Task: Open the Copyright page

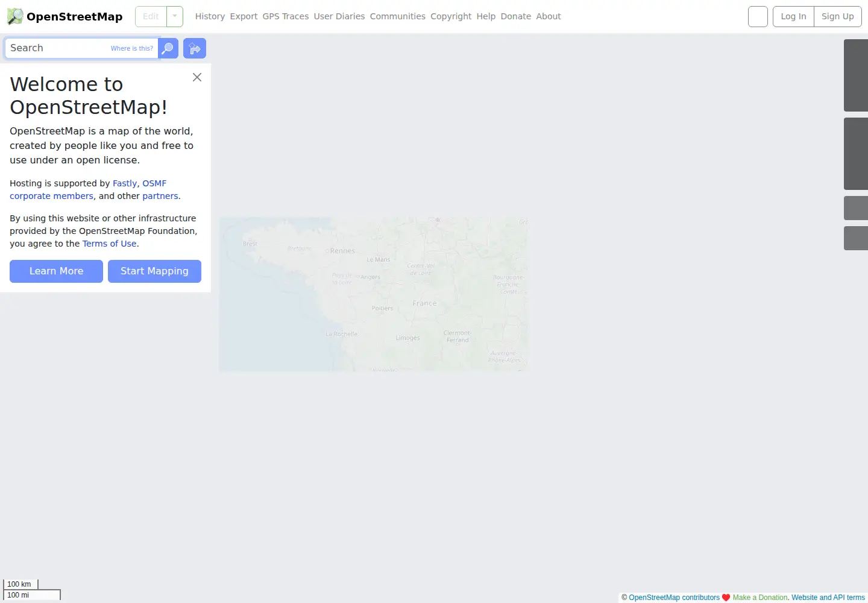Action: (451, 16)
